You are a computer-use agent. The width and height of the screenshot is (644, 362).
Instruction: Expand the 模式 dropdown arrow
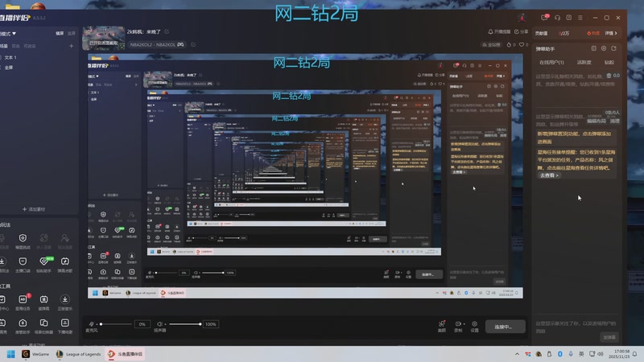point(14,33)
